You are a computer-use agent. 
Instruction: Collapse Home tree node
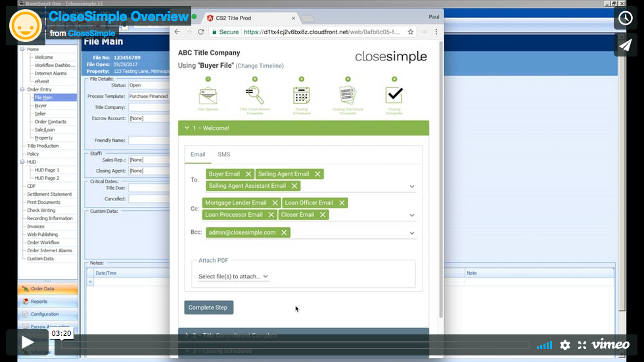point(22,49)
